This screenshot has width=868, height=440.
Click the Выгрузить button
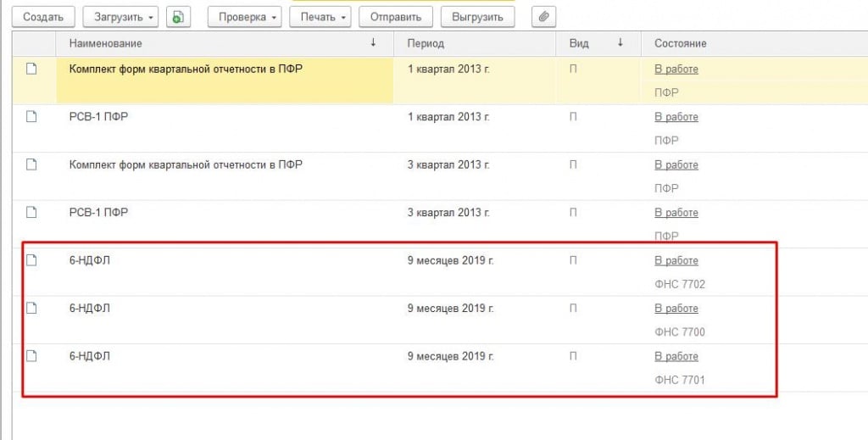477,17
